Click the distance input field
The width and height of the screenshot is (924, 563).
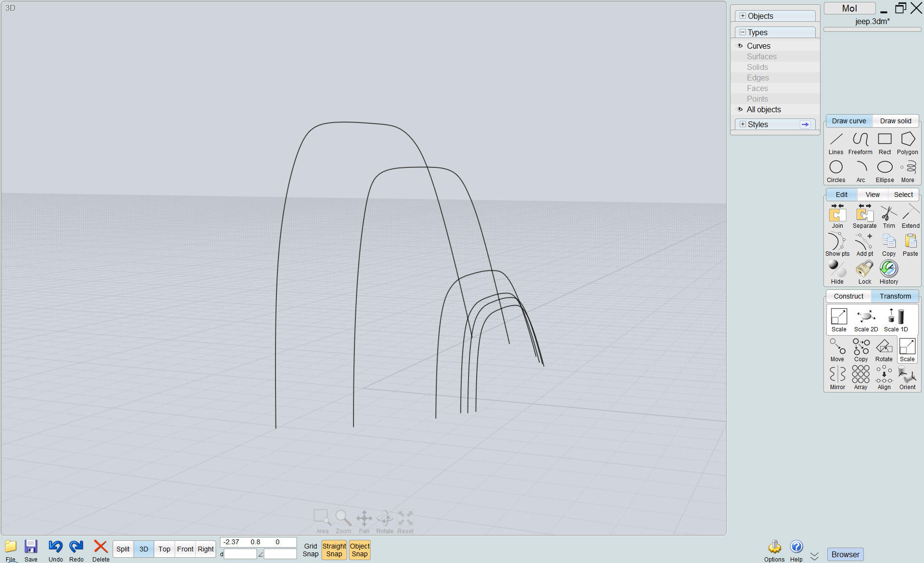(240, 554)
